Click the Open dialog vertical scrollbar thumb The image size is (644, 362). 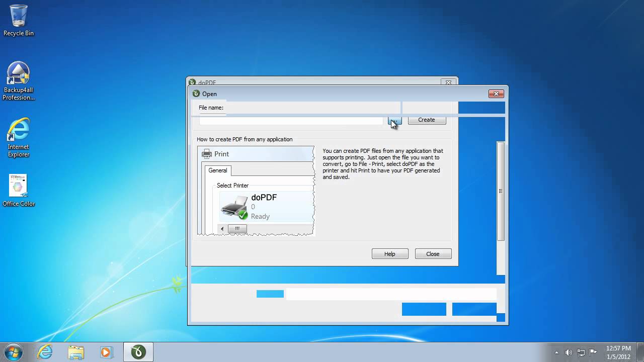(501, 191)
